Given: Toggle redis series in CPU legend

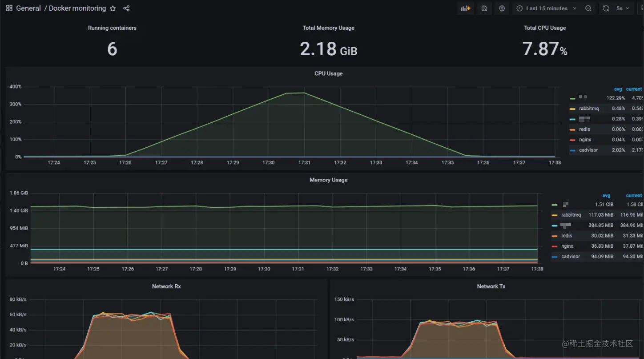Looking at the screenshot, I should click(584, 129).
